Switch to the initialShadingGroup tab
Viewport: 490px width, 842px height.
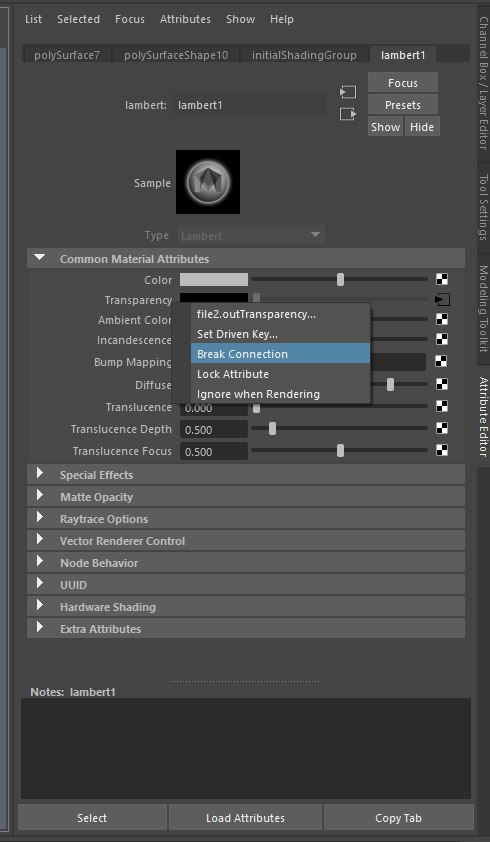(304, 55)
